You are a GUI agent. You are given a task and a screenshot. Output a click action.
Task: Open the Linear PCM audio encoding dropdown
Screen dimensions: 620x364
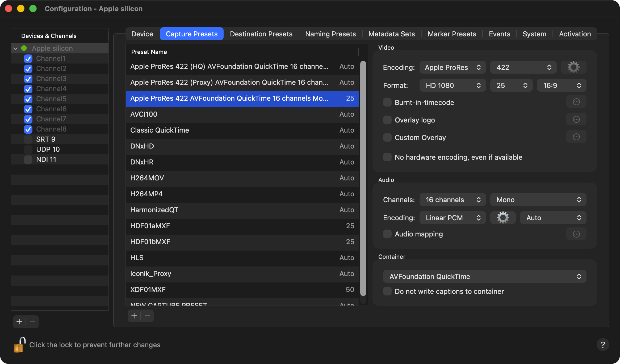(x=453, y=218)
